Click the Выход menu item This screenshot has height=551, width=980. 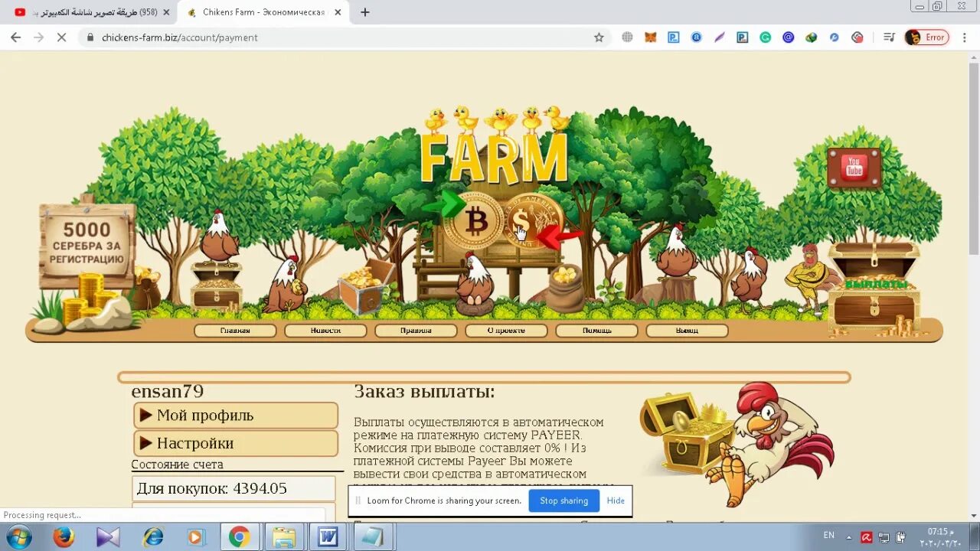687,331
